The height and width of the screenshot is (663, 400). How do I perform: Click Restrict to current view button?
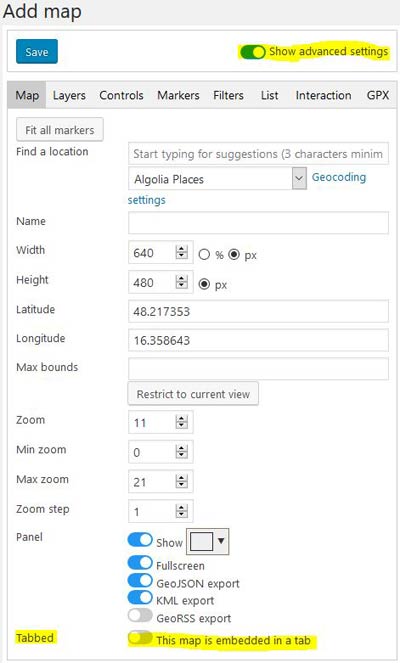click(x=193, y=394)
